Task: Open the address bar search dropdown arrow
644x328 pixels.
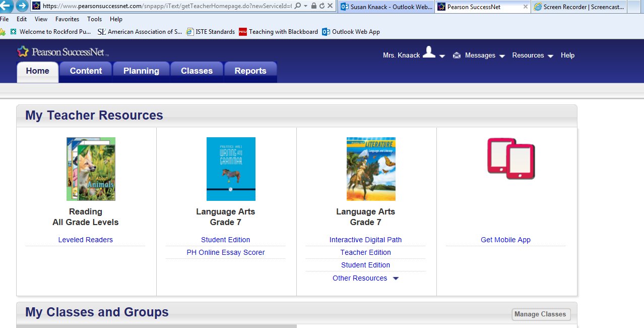Action: click(305, 6)
